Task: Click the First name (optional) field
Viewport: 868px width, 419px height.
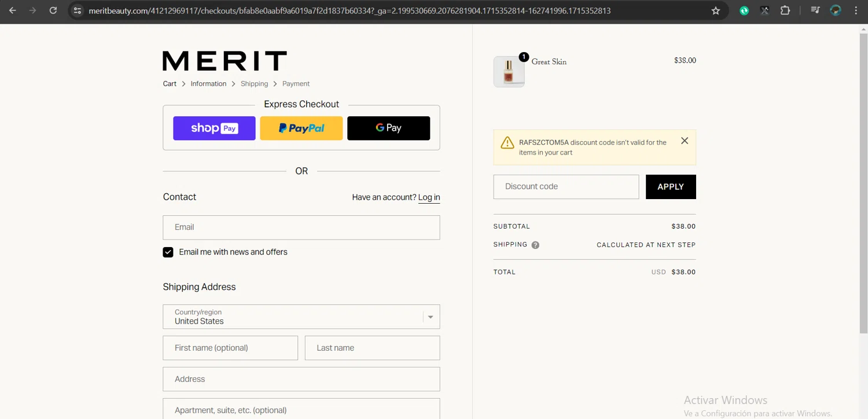Action: (230, 348)
